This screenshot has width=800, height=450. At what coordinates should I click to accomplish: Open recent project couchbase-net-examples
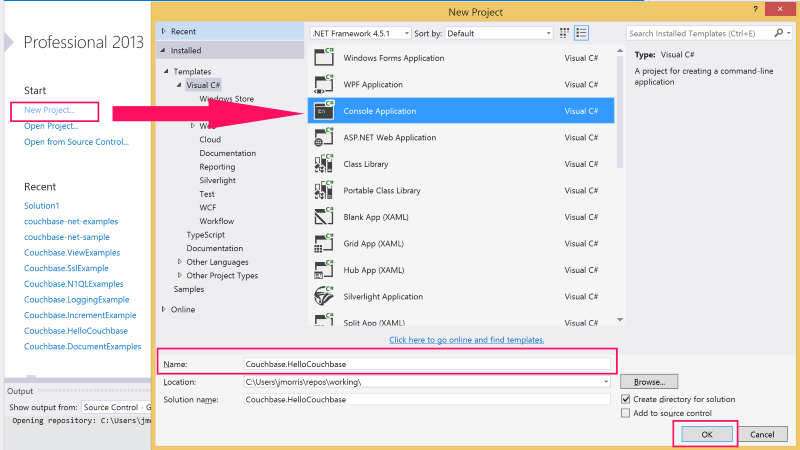[x=71, y=221]
